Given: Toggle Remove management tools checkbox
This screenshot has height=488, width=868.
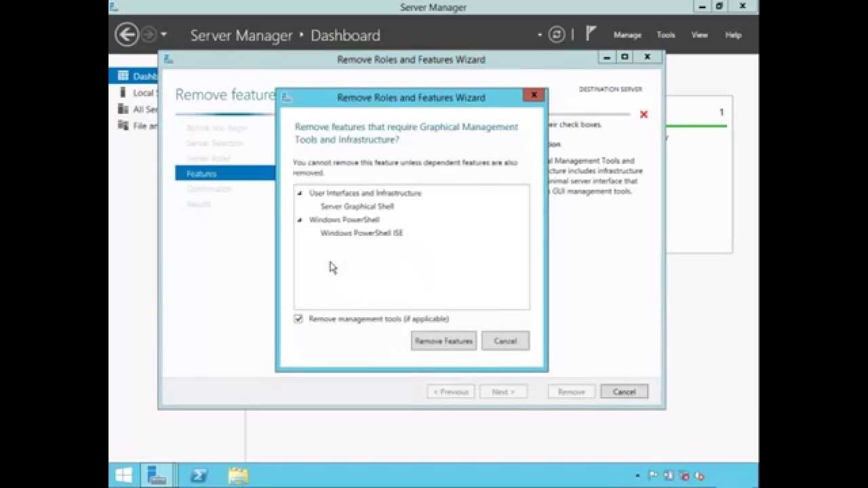Looking at the screenshot, I should pyautogui.click(x=298, y=319).
